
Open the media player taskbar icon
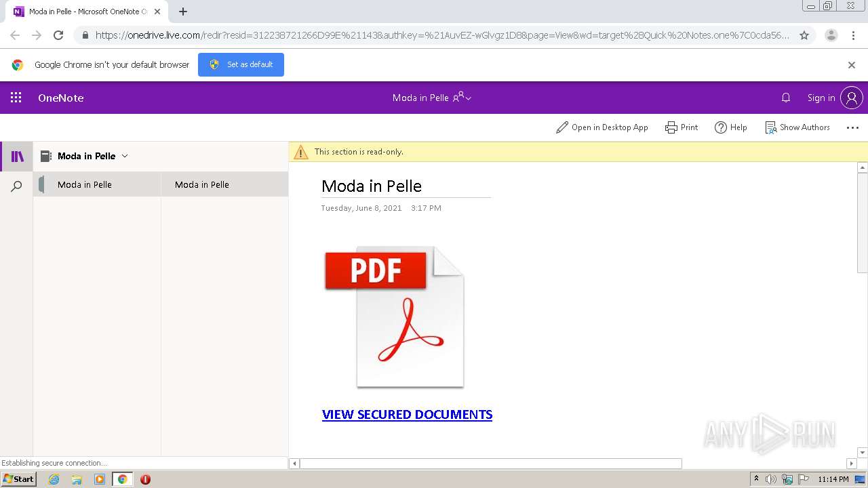click(x=99, y=479)
